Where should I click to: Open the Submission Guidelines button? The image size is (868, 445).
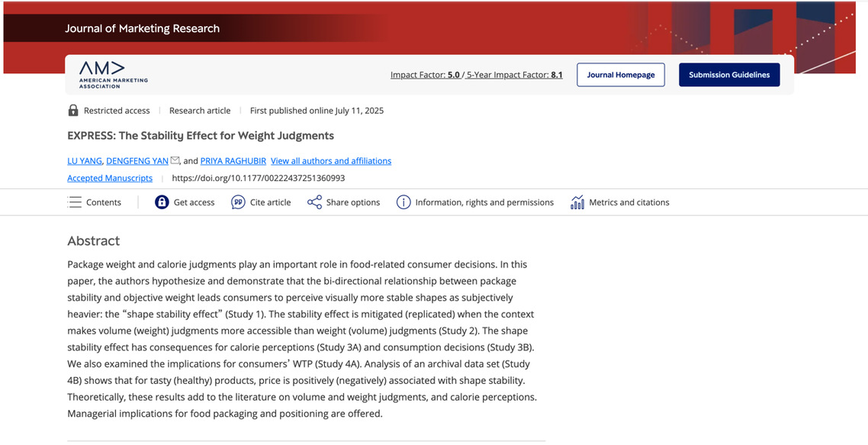tap(729, 75)
